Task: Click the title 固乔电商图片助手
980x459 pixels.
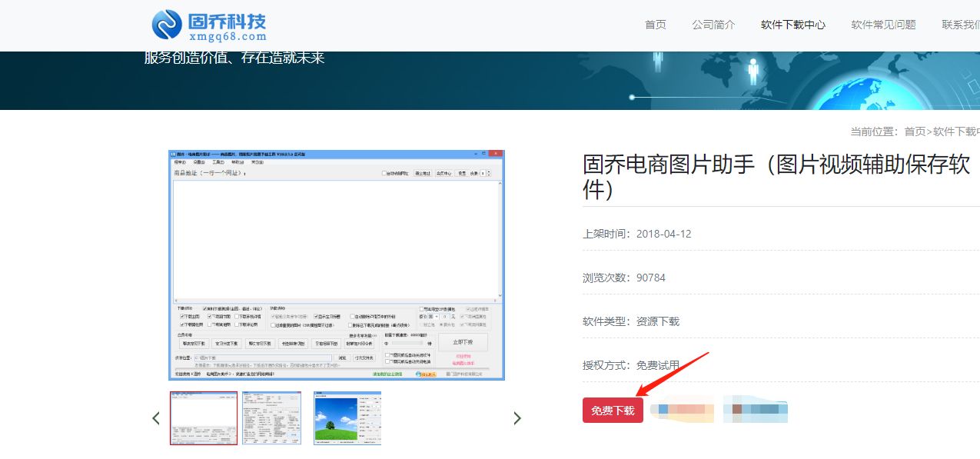Action: 776,177
